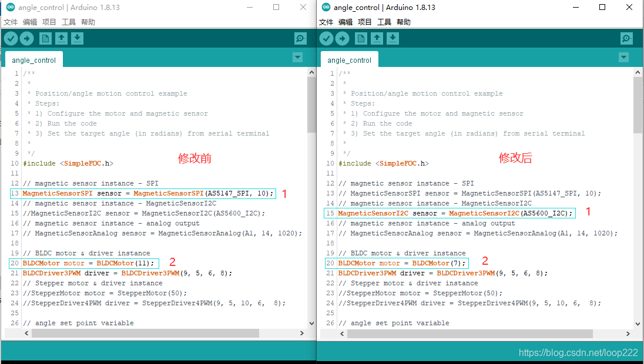This screenshot has width=644, height=364.
Task: Click scroll-up arrow in right editor
Action: pyautogui.click(x=638, y=72)
